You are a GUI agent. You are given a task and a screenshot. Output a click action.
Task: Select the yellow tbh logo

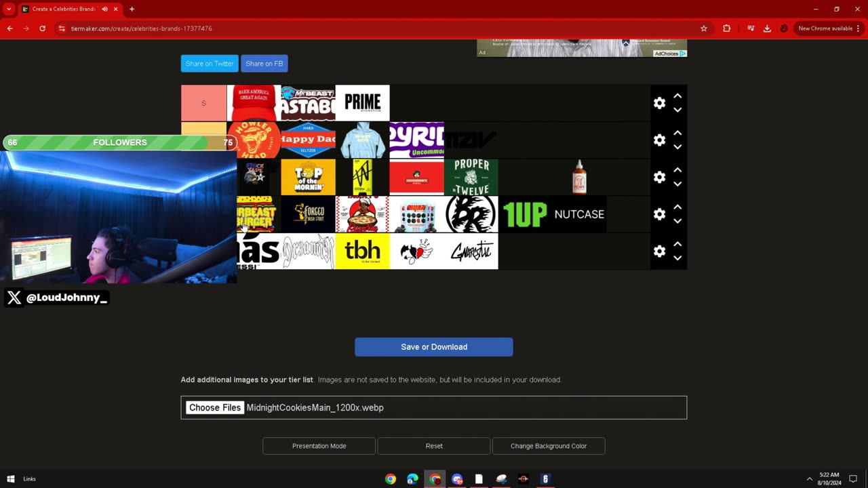[x=362, y=251]
